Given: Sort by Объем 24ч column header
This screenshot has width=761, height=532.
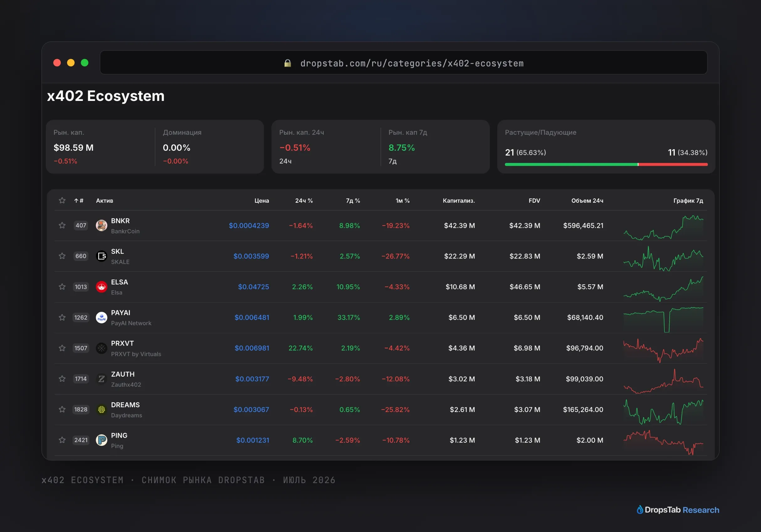Looking at the screenshot, I should click(587, 201).
